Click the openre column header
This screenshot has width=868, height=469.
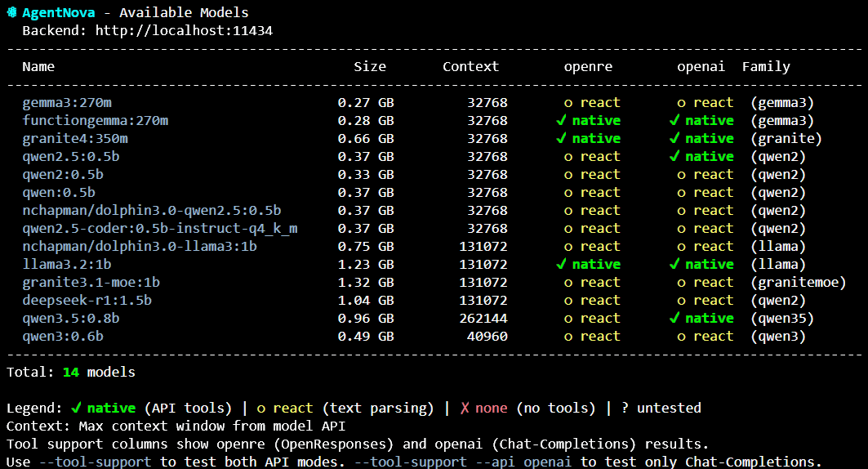tap(588, 66)
